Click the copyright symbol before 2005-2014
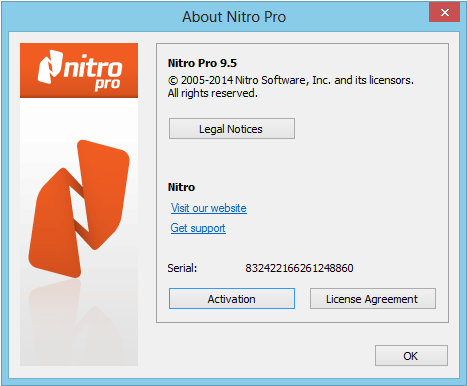The height and width of the screenshot is (386, 467). [173, 80]
